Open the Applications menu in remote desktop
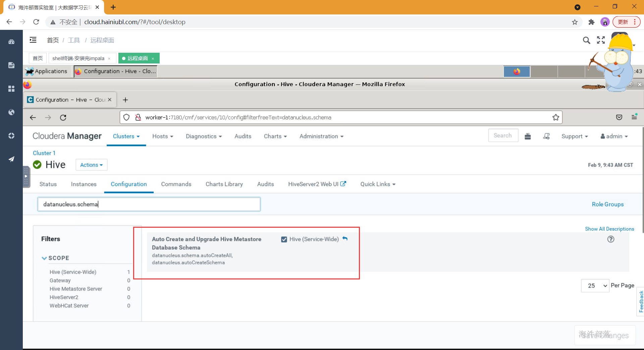The image size is (644, 350). pos(47,71)
